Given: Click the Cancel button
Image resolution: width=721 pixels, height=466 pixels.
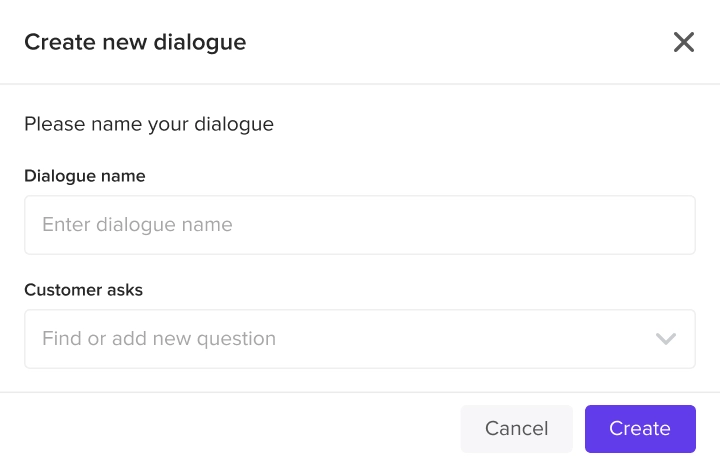Looking at the screenshot, I should pyautogui.click(x=516, y=429).
